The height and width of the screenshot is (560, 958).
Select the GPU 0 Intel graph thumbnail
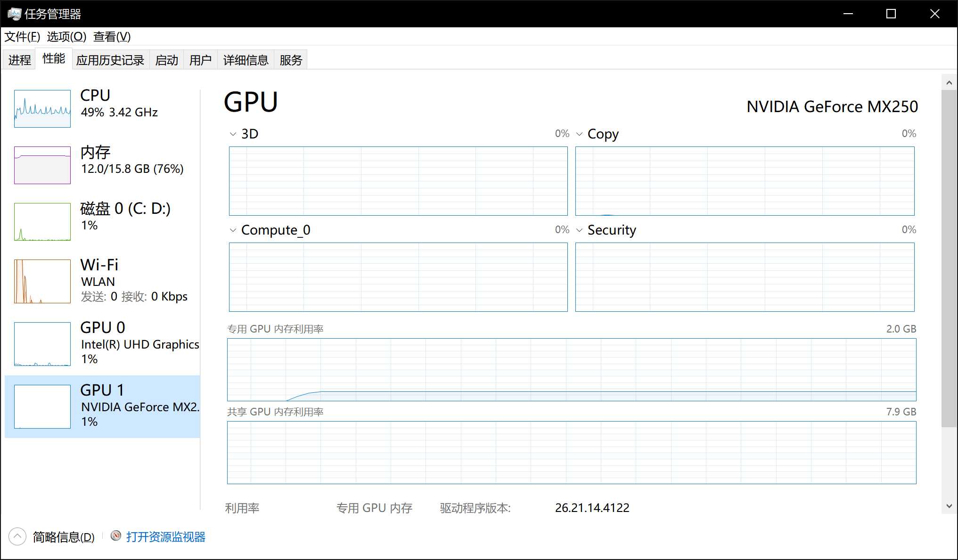[x=42, y=344]
